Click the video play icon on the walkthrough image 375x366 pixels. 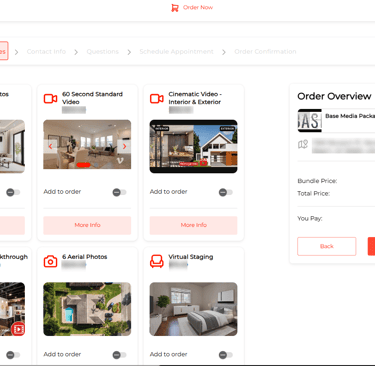click(x=18, y=329)
